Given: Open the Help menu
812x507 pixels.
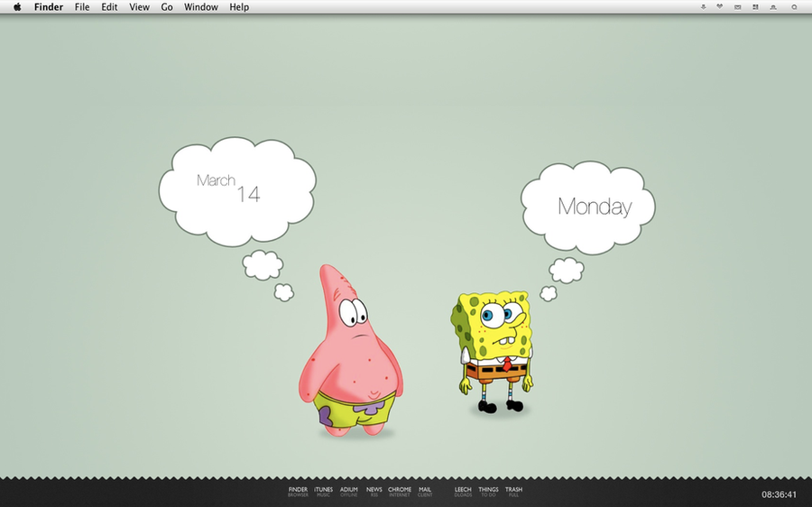Looking at the screenshot, I should click(239, 7).
